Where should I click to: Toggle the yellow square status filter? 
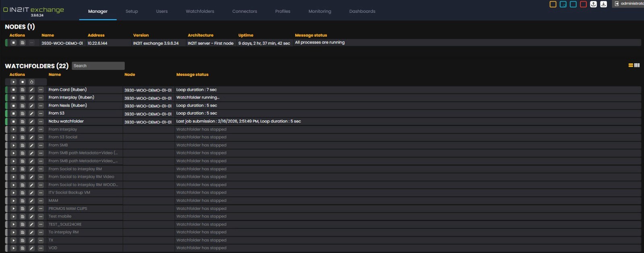(x=553, y=4)
